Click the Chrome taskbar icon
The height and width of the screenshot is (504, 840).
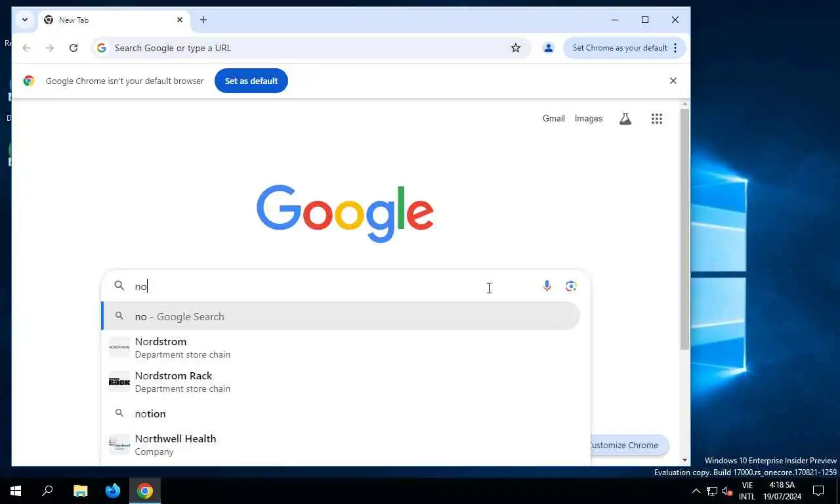(145, 491)
